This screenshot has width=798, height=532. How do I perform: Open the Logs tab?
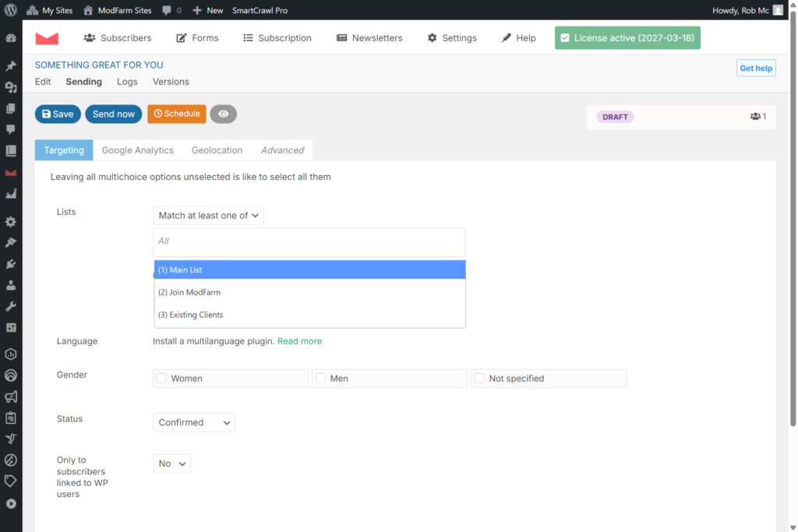coord(127,82)
